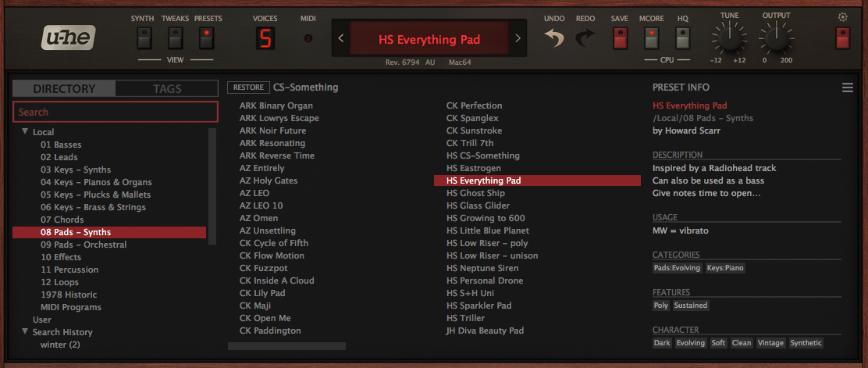Toggle the HQ CPU switch
This screenshot has height=368, width=868.
[682, 38]
